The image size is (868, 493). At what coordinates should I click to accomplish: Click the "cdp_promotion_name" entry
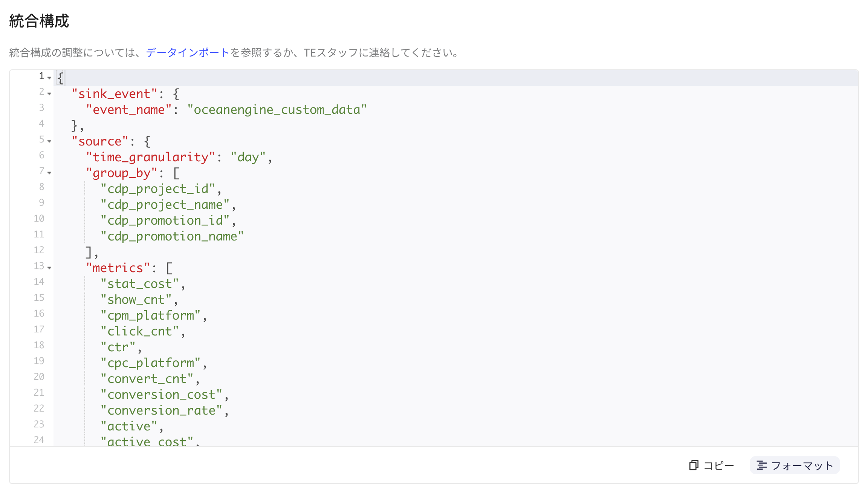click(172, 236)
